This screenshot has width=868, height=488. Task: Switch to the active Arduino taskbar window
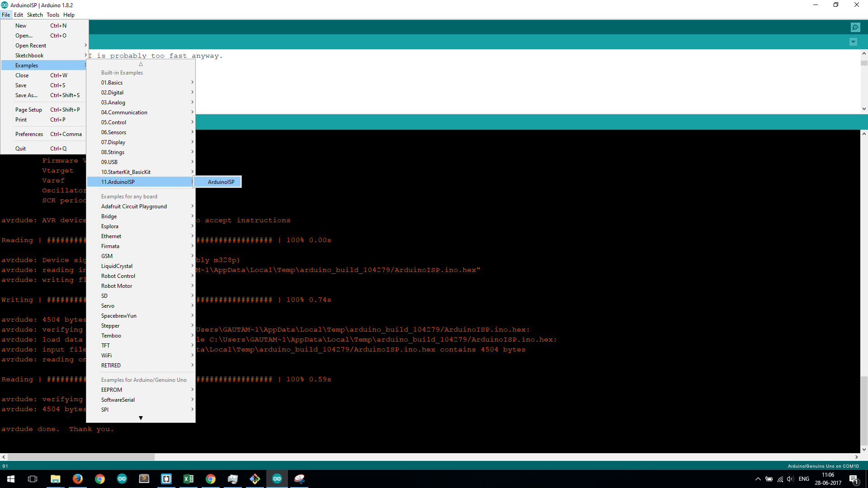277,479
